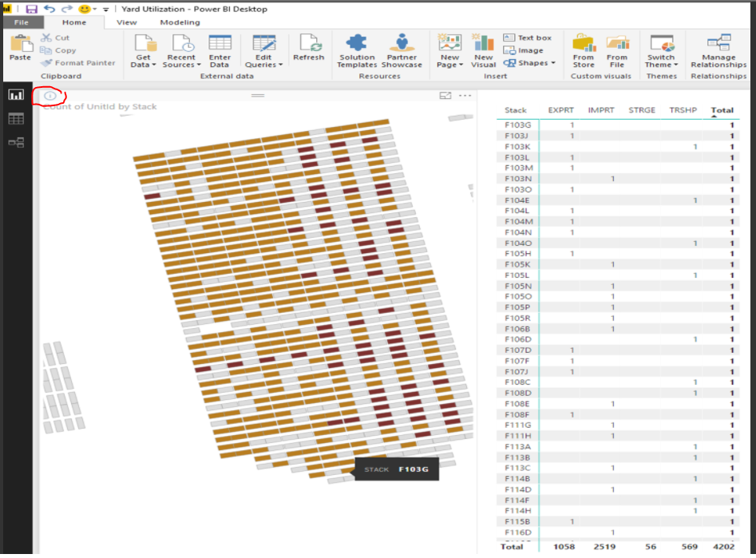Click the visual drag handle grip
Screen dimensions: 756x558
coord(258,96)
